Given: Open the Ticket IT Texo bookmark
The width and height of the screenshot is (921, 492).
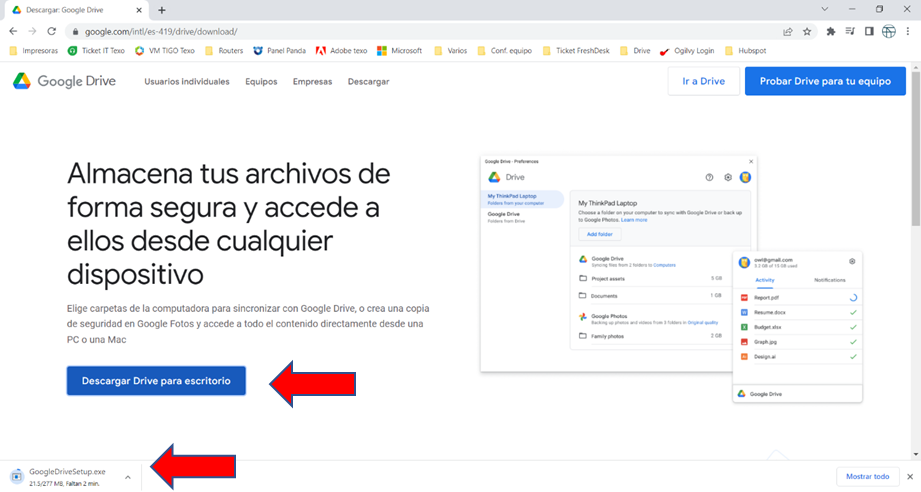Looking at the screenshot, I should coord(96,51).
